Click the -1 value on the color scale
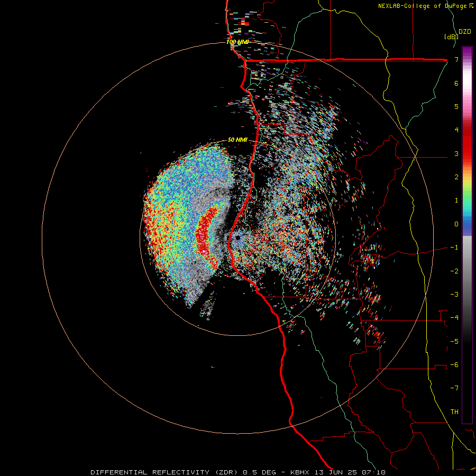The image size is (476, 476). (x=454, y=248)
